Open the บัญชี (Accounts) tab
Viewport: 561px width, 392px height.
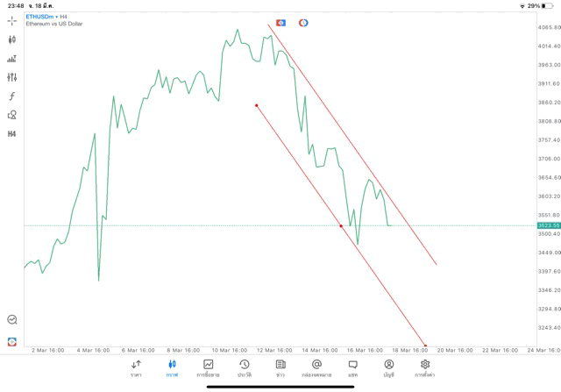388,367
